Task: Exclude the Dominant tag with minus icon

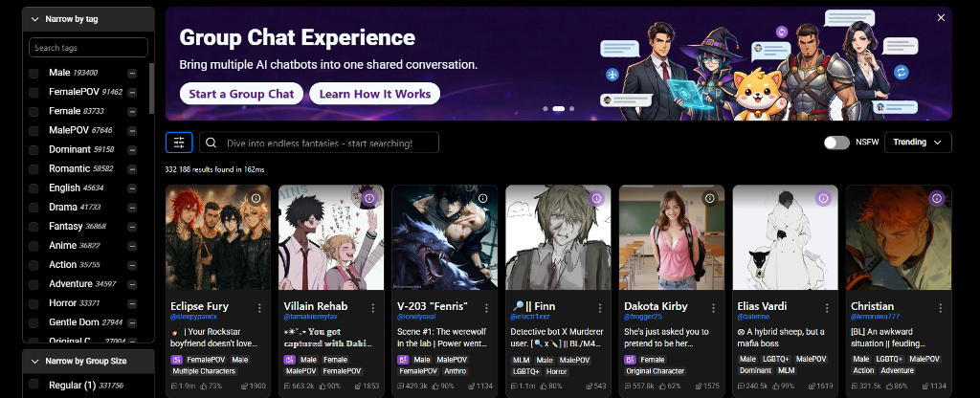Action: [x=132, y=150]
